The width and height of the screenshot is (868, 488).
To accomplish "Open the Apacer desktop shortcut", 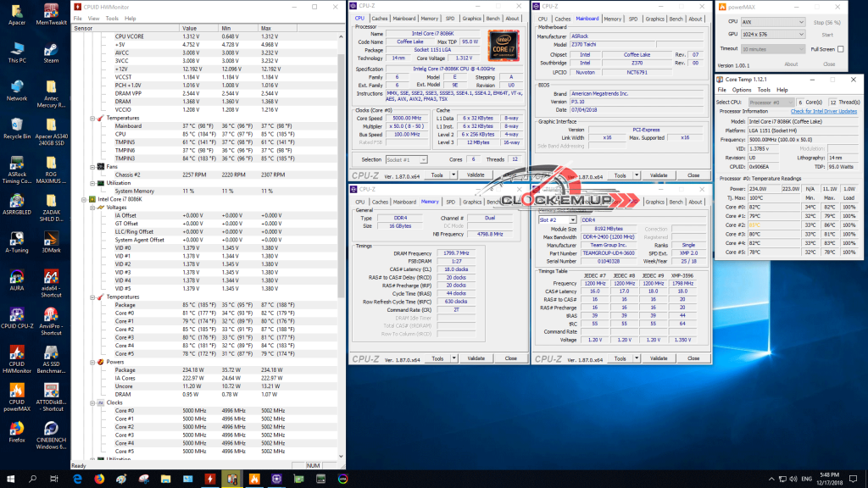I will (17, 14).
